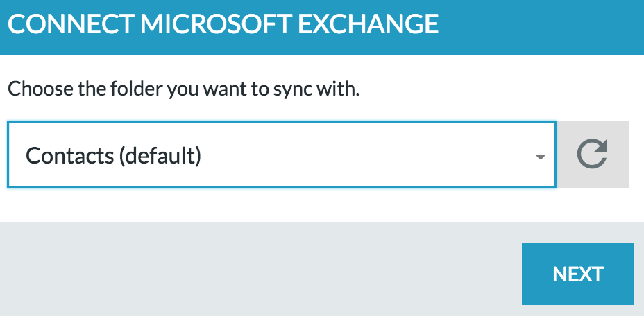Viewport: 644px width, 316px height.
Task: Refresh the available Exchange folders
Action: [x=593, y=155]
